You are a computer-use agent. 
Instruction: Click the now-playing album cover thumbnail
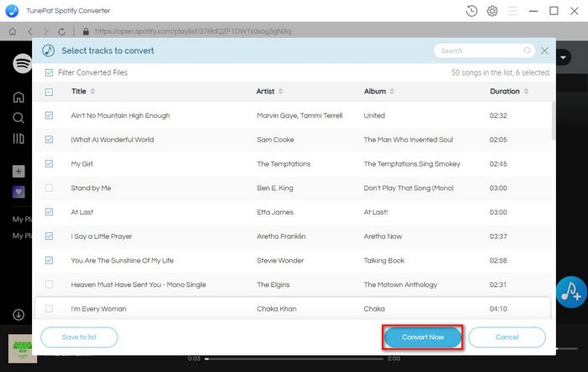[23, 348]
